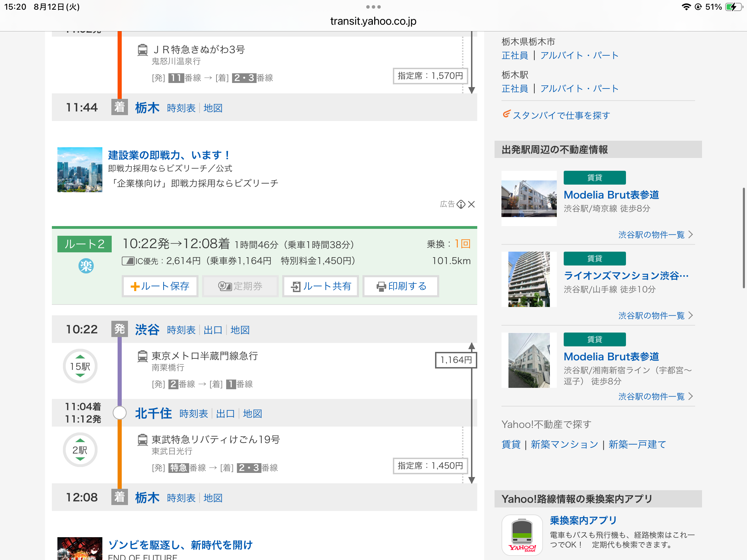Click the ライオンズマンション property thumbnail
This screenshot has width=747, height=560.
529,279
